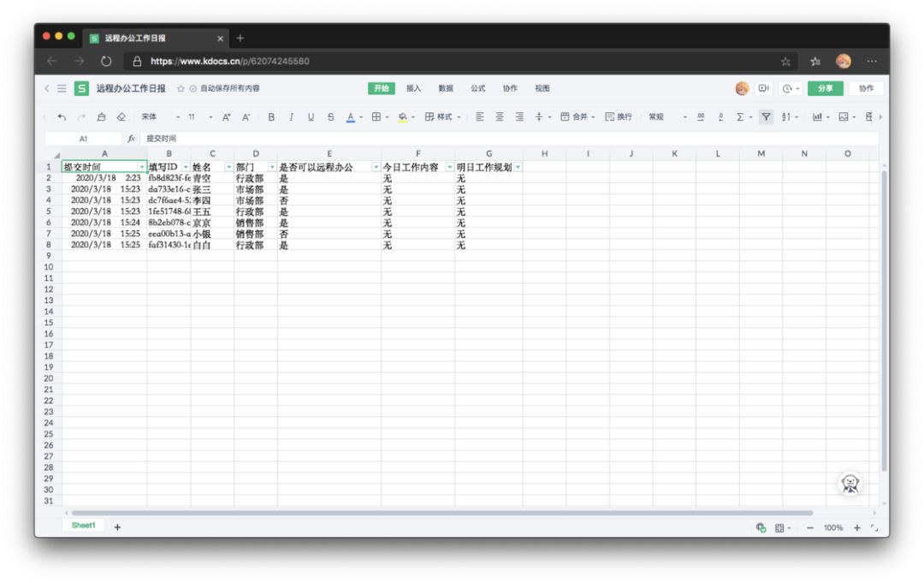Open filter dropdown on 提交时间 header
This screenshot has height=583, width=924.
coord(141,168)
